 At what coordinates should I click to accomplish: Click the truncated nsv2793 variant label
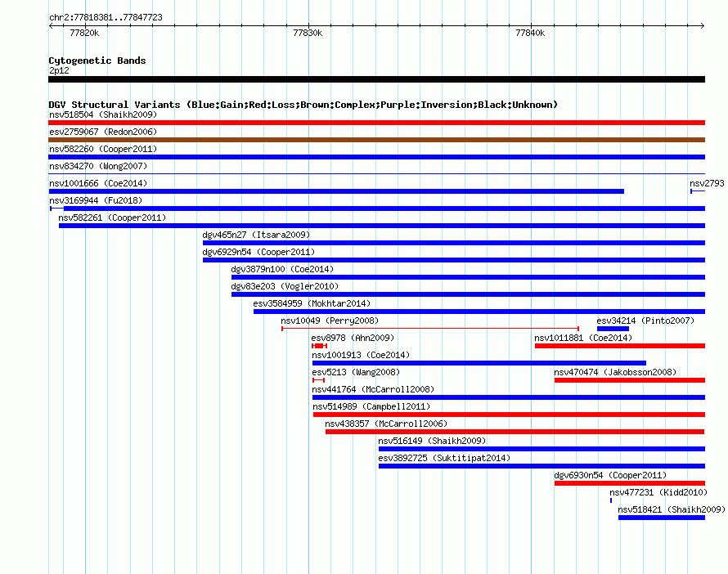(707, 183)
